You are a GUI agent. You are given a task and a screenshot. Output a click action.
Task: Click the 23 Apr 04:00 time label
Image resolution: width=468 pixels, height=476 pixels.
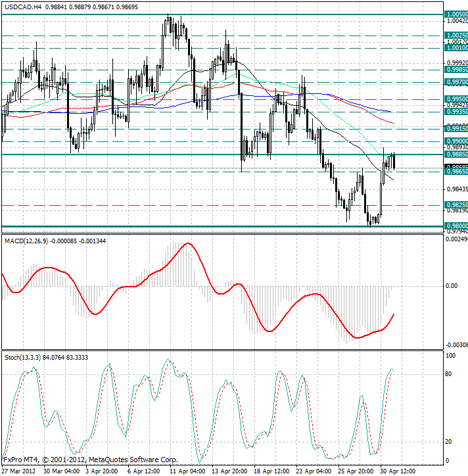[x=314, y=471]
